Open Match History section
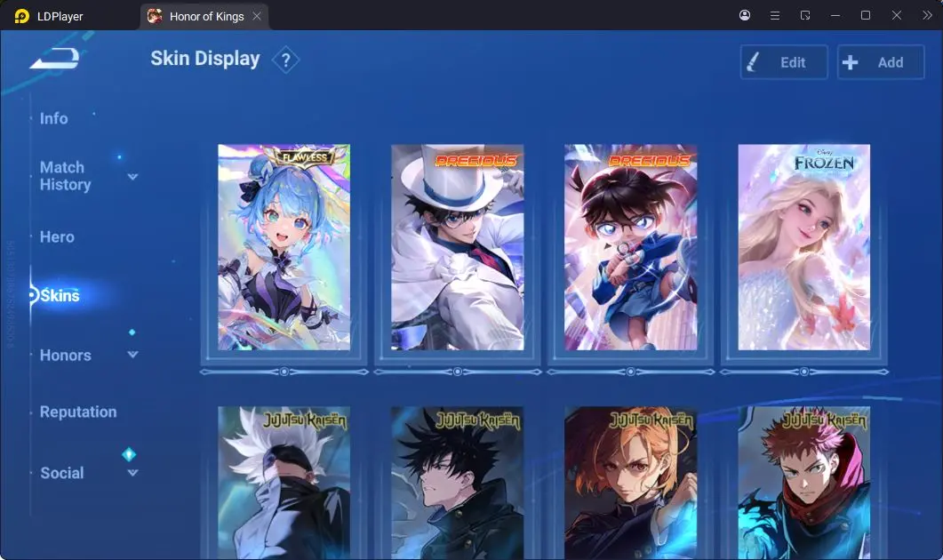 click(65, 176)
